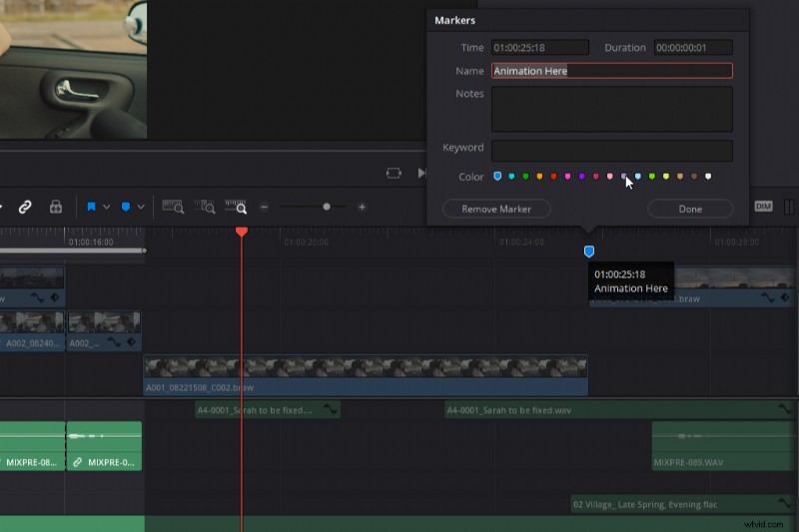Toggle Linked Selection chain icon
799x532 pixels.
pos(25,207)
